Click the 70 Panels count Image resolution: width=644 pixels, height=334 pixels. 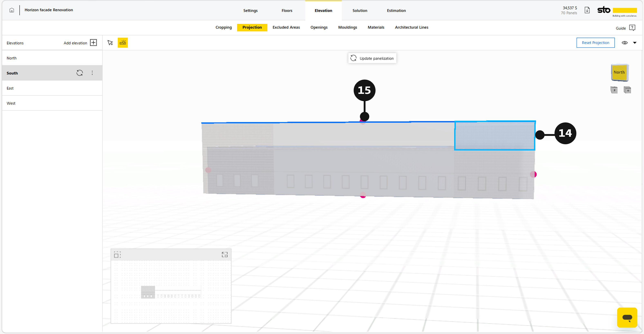[x=569, y=13]
